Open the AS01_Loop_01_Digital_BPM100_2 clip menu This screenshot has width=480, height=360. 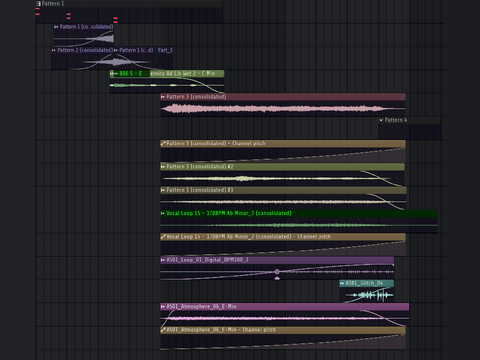[x=163, y=260]
